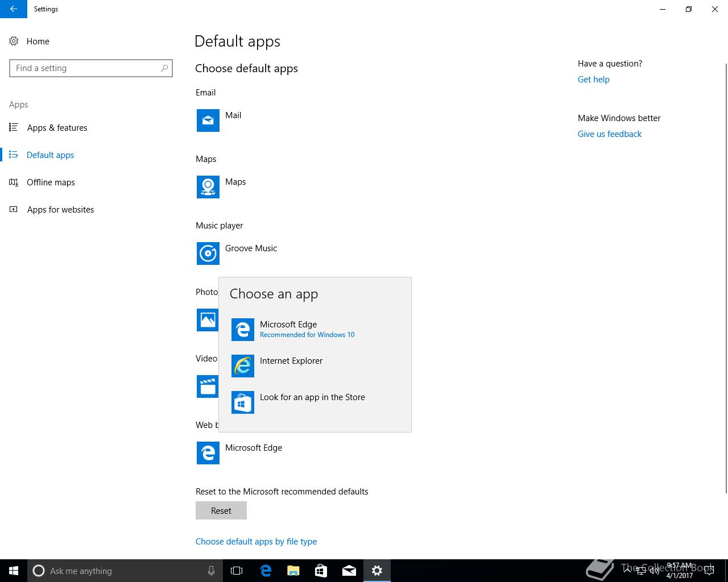The height and width of the screenshot is (582, 728).
Task: Click the Get help link
Action: pos(593,80)
